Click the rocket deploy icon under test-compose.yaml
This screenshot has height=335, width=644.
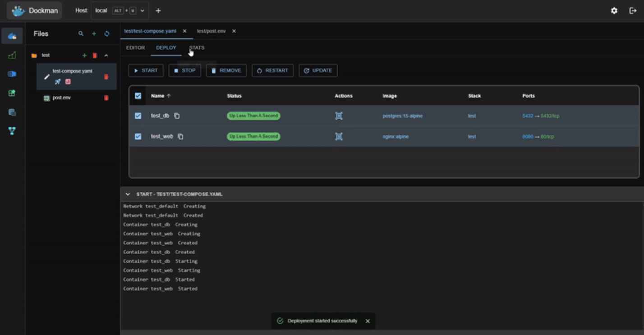(x=57, y=82)
